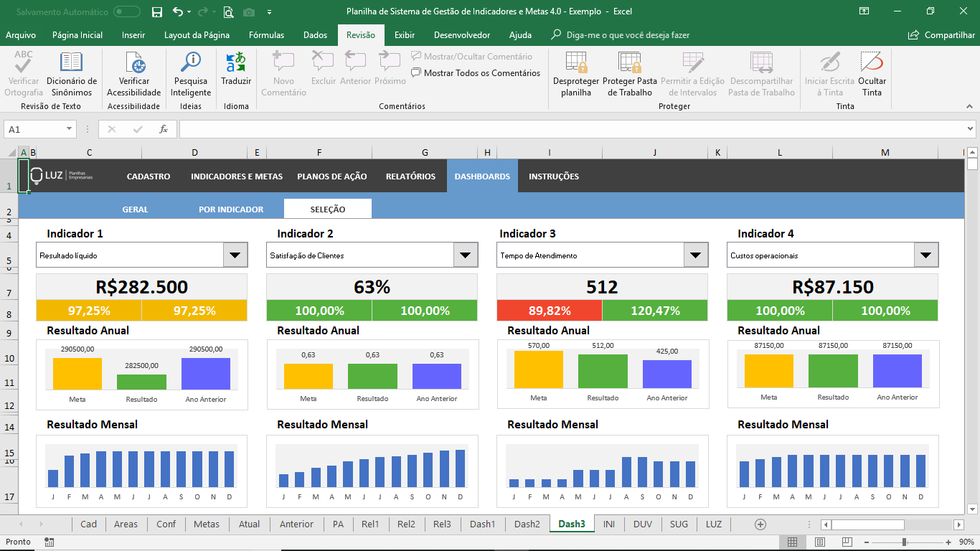Click INDICADORES E METAS navigation button
The image size is (980, 551).
tap(237, 176)
